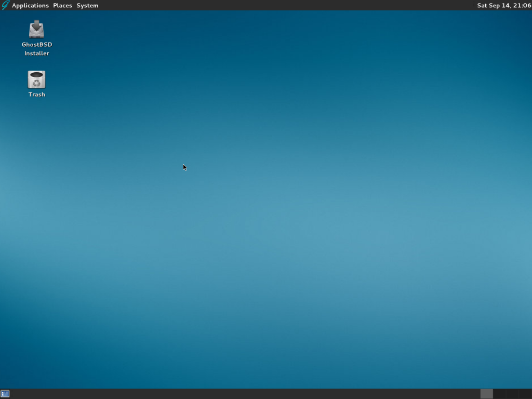The height and width of the screenshot is (399, 532).
Task: Click empty space on the desktop wallpaper
Action: click(x=312, y=208)
